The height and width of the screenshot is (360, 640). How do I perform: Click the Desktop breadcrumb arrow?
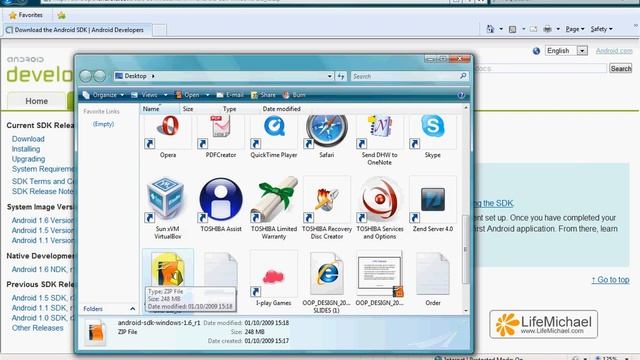(x=153, y=76)
